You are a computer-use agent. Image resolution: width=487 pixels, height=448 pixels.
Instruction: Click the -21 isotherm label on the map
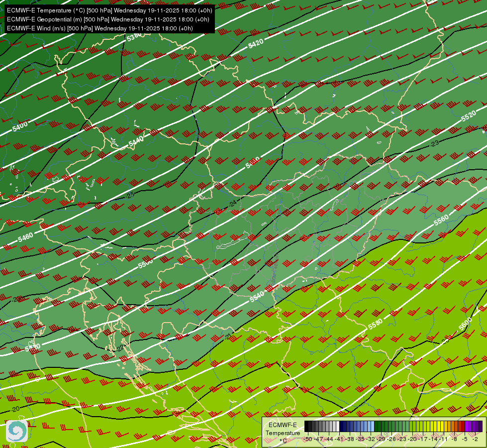[x=228, y=336]
